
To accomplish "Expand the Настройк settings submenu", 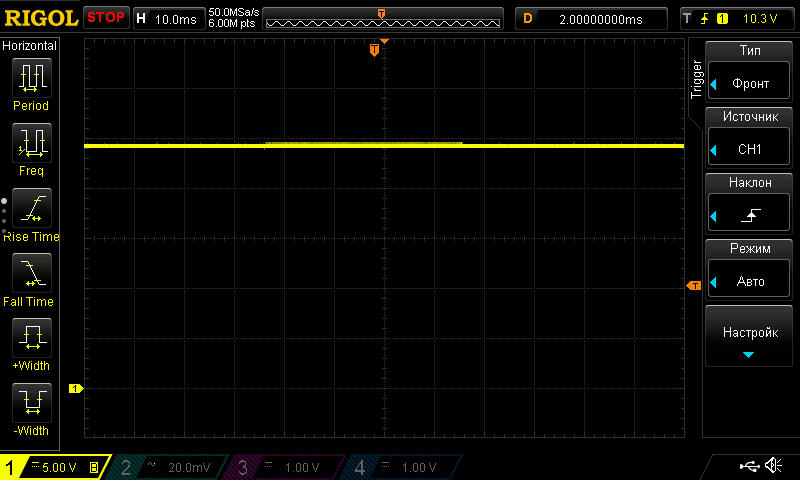I will (750, 338).
